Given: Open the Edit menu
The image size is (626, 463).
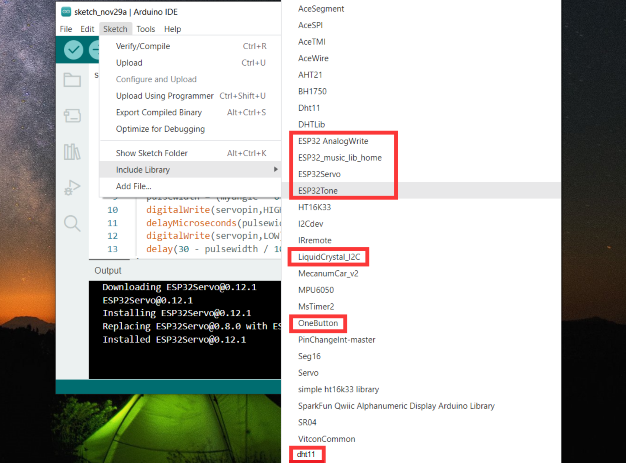Looking at the screenshot, I should 87,29.
